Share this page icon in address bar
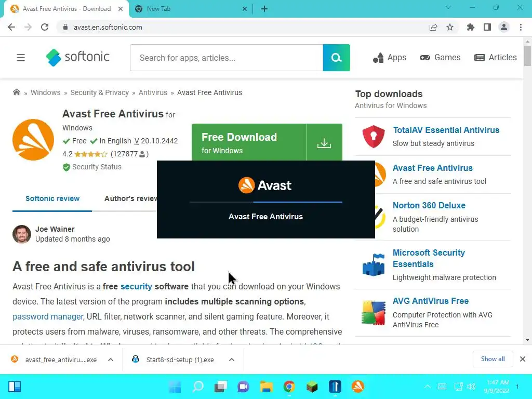The width and height of the screenshot is (532, 399). point(433,27)
